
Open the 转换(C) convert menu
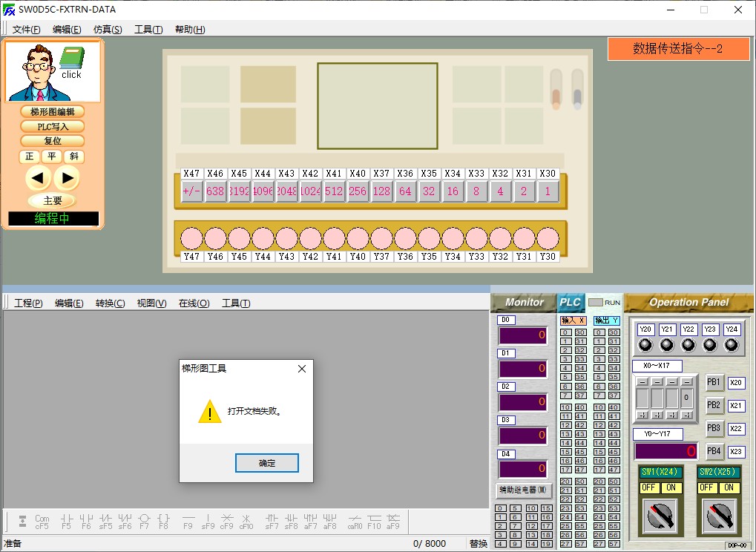(110, 303)
